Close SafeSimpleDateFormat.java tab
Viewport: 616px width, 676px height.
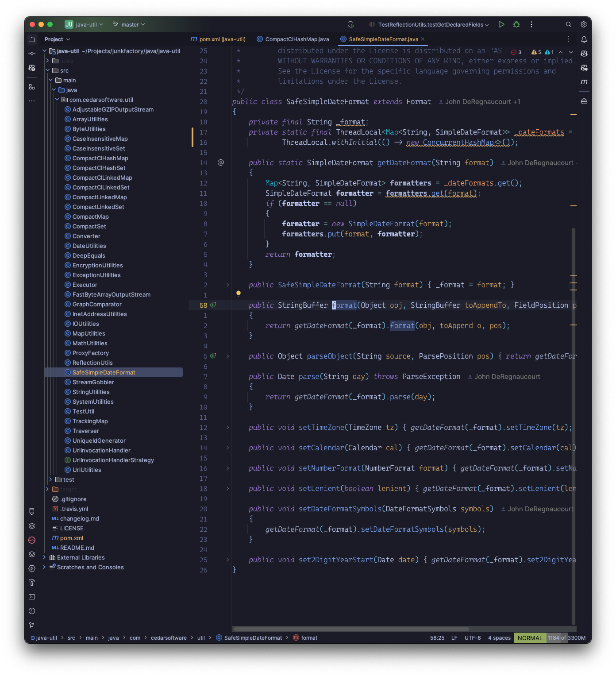[423, 39]
